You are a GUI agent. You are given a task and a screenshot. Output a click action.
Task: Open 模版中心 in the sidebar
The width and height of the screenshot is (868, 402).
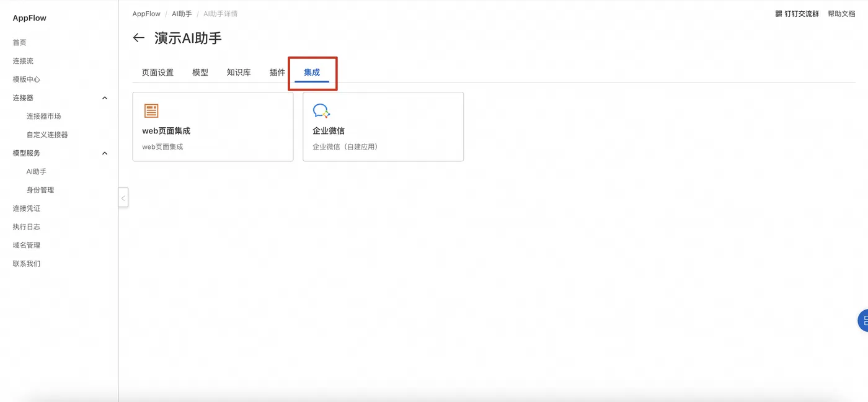(x=27, y=79)
